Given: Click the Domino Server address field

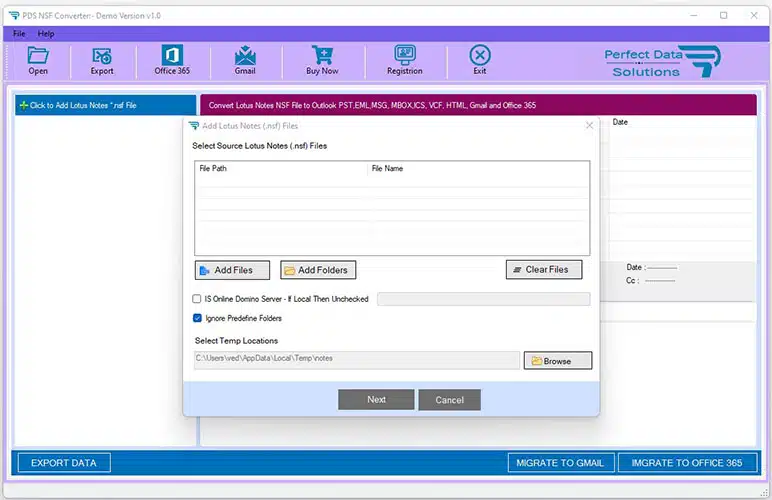Looking at the screenshot, I should (483, 299).
